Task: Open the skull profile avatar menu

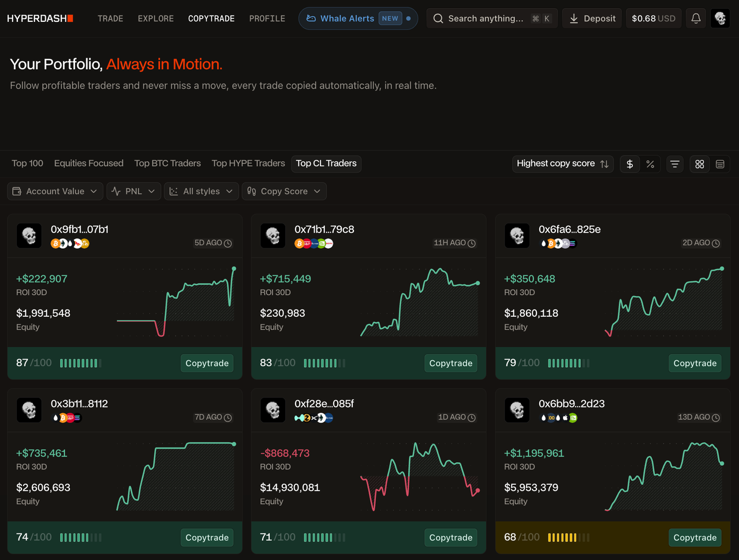Action: pos(720,18)
